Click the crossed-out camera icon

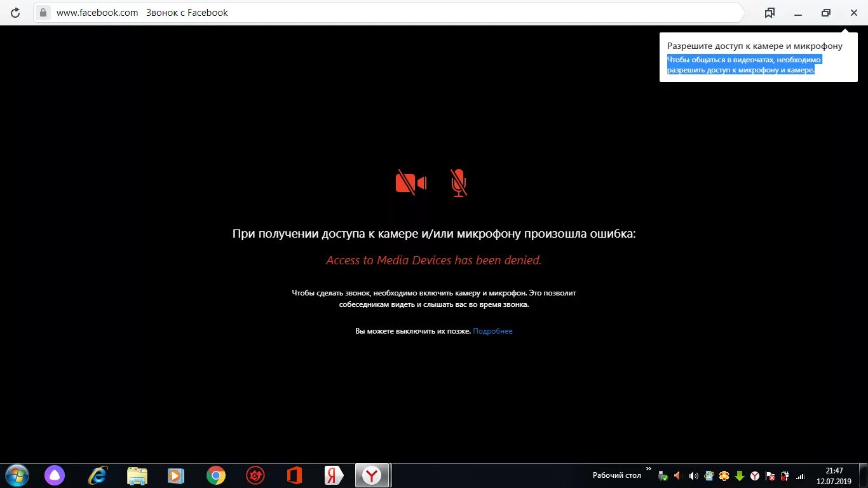411,183
